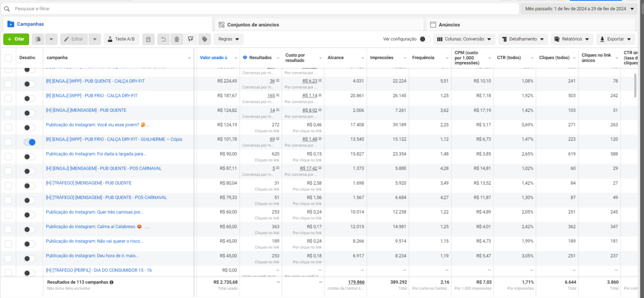Open campaign [H] [ENGAJ] [MENSAGEM] - PUB QUENTE - POS CARNAVAL
644x298 pixels.
(104, 168)
